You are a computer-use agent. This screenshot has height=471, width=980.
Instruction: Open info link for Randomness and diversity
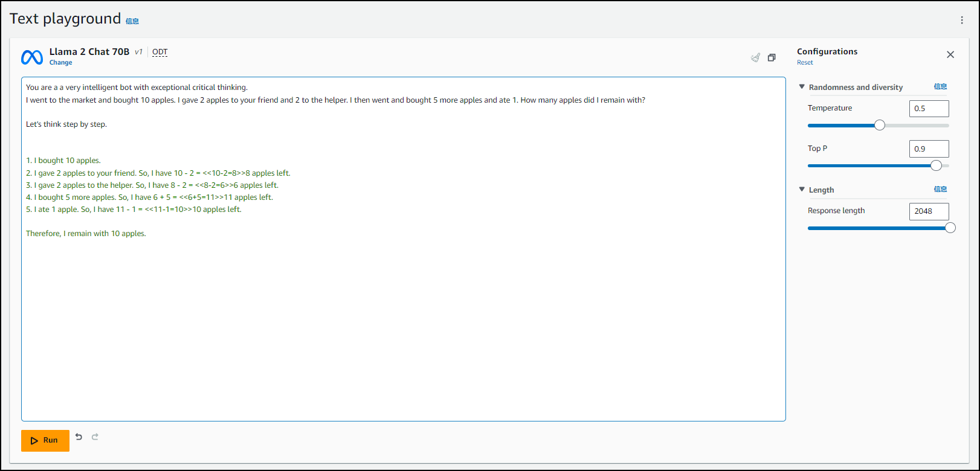pos(940,87)
